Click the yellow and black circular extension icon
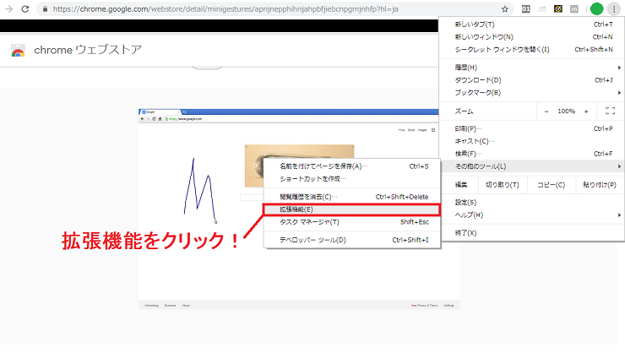This screenshot has height=364, width=625. (558, 8)
